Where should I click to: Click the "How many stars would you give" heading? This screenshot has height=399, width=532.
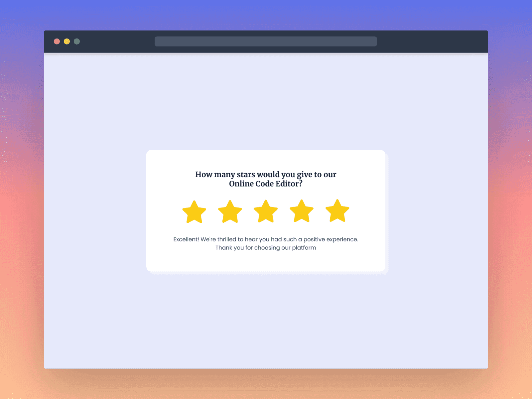(266, 175)
